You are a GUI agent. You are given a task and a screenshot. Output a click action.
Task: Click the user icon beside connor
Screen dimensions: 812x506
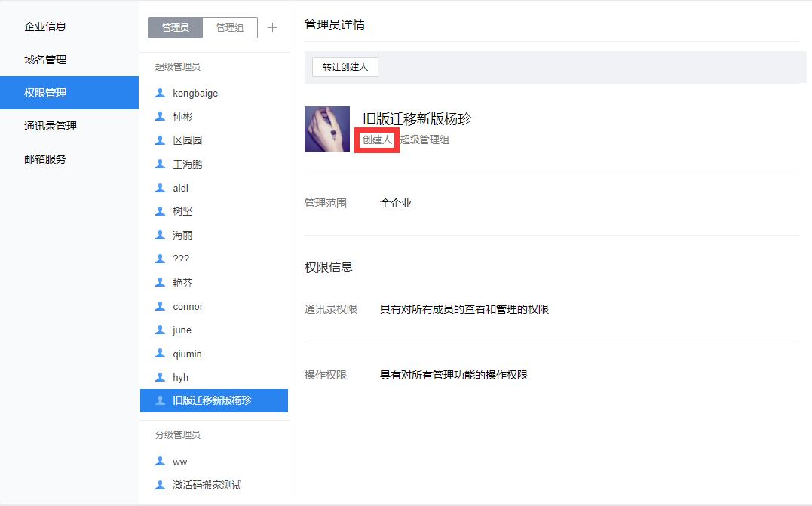click(160, 306)
